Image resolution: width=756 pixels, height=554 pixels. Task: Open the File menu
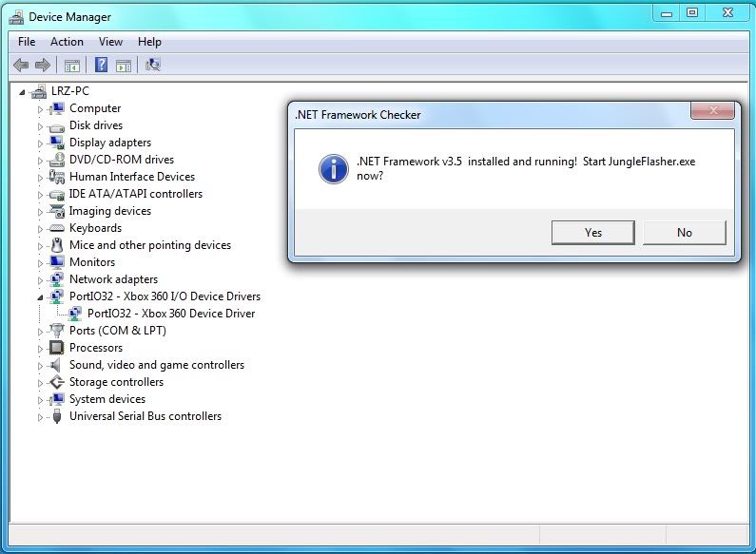click(27, 42)
